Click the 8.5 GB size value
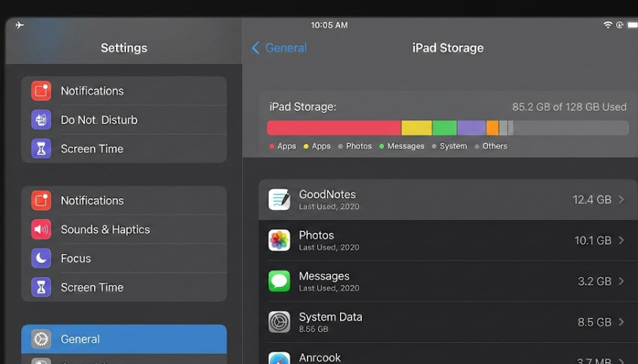638x364 pixels. [595, 322]
